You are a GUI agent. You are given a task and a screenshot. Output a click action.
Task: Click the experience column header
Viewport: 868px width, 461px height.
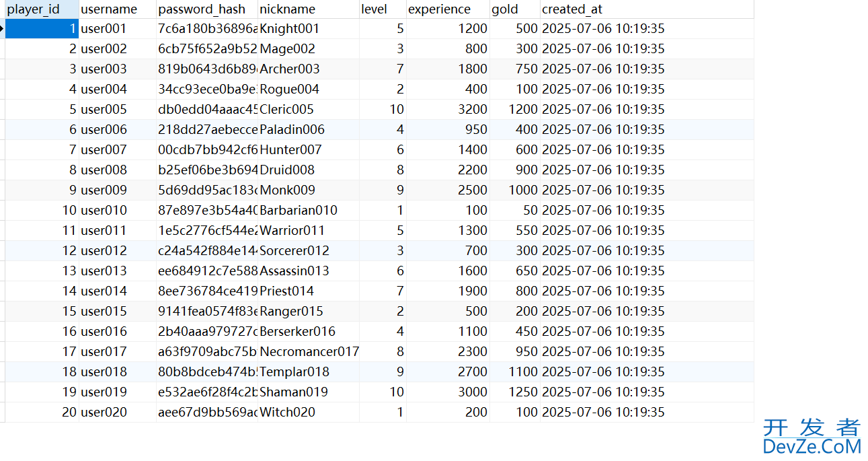[447, 9]
